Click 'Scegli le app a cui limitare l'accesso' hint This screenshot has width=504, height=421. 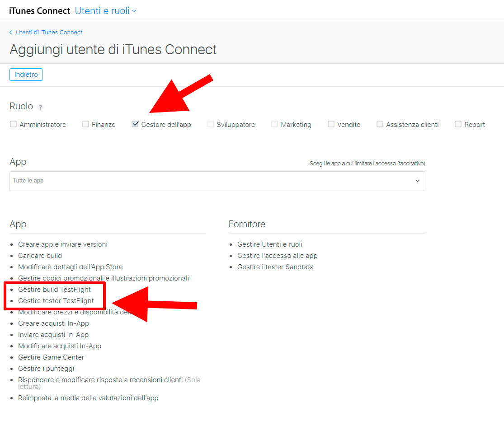[x=367, y=164]
